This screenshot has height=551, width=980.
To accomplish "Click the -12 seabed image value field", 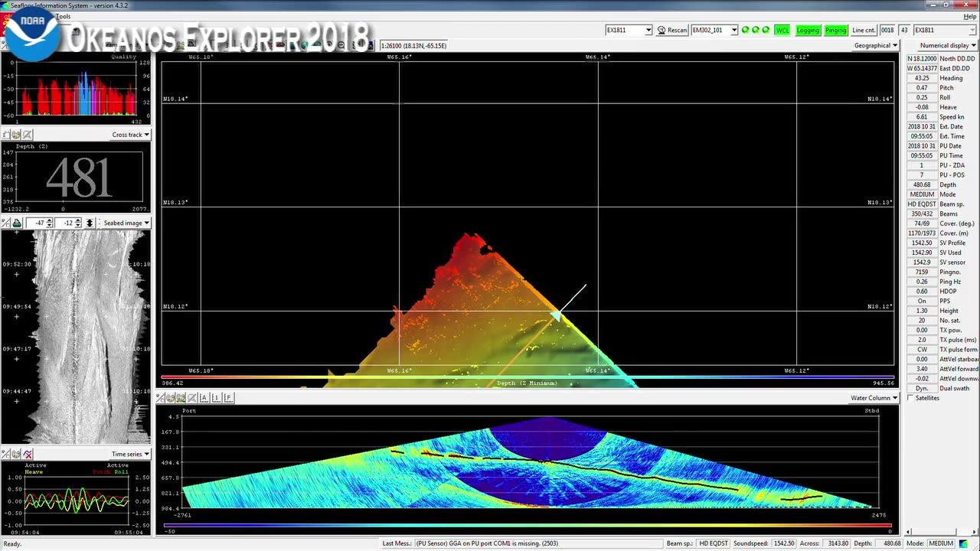I will coord(66,223).
